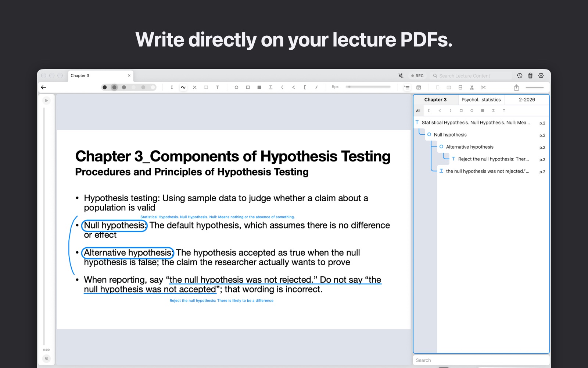588x368 pixels.
Task: Toggle the annotation outline list panel
Action: click(407, 88)
